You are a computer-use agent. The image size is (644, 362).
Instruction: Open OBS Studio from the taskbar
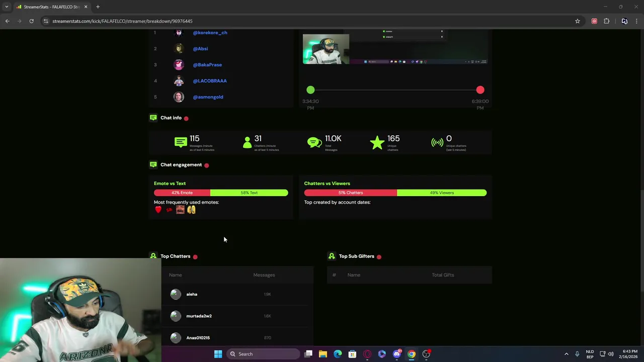(426, 354)
